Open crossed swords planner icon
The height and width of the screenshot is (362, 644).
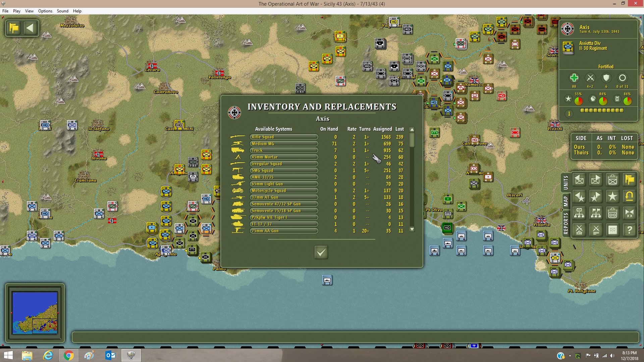(x=579, y=230)
